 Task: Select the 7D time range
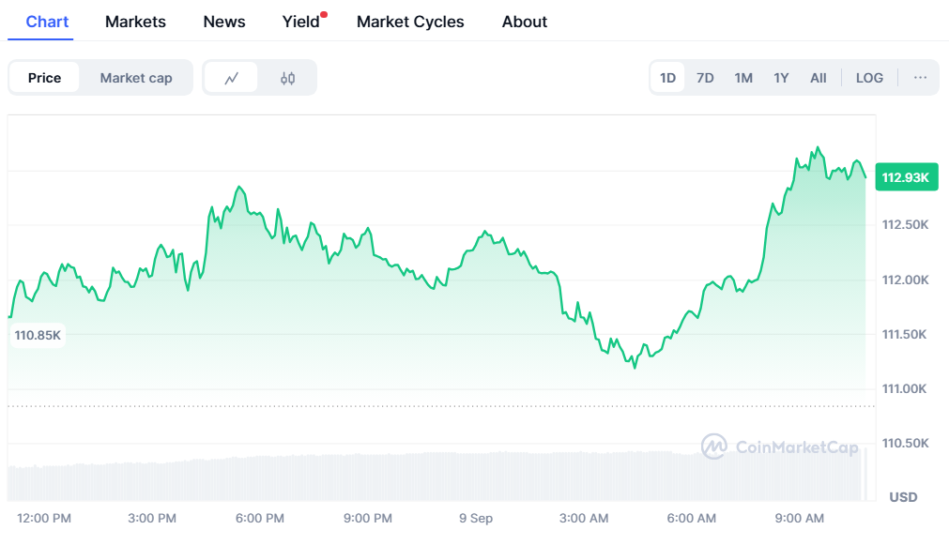click(705, 78)
